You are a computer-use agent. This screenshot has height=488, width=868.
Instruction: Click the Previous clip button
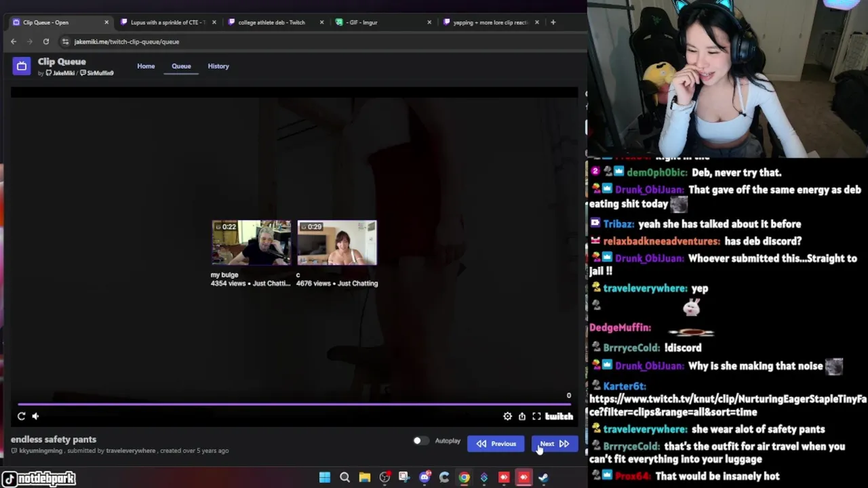496,443
